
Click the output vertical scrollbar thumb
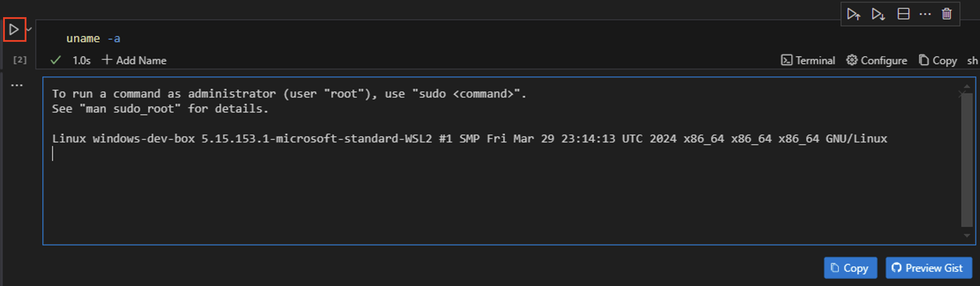(967, 158)
